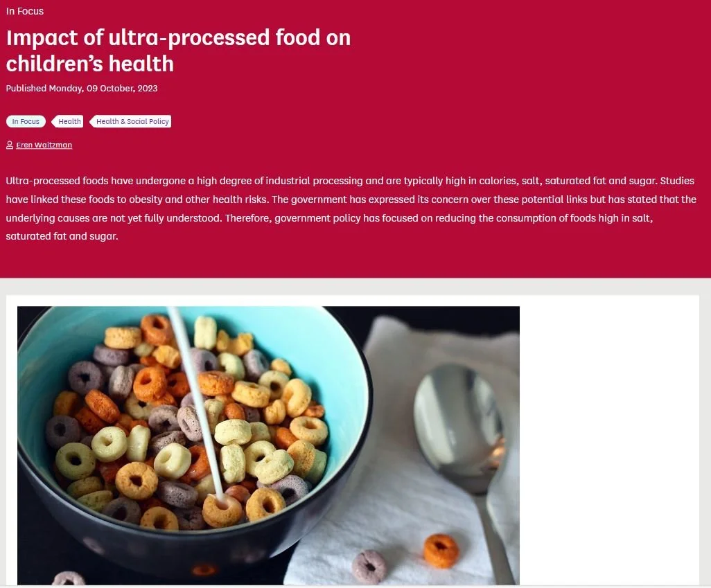Click the word 'children's health' in the title

(90, 64)
